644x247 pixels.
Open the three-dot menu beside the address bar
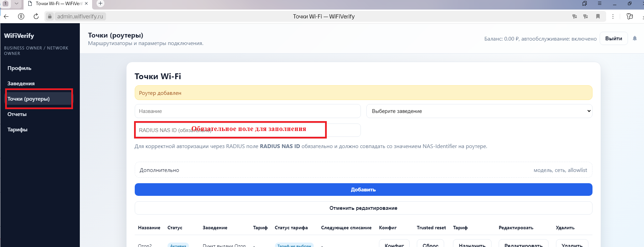click(613, 16)
